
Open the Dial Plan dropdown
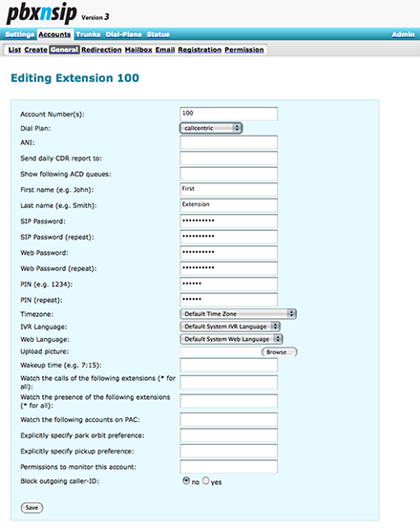pos(211,128)
